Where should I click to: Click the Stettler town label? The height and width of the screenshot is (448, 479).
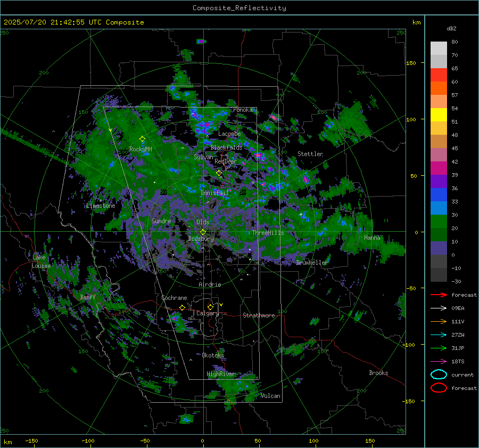coord(310,154)
